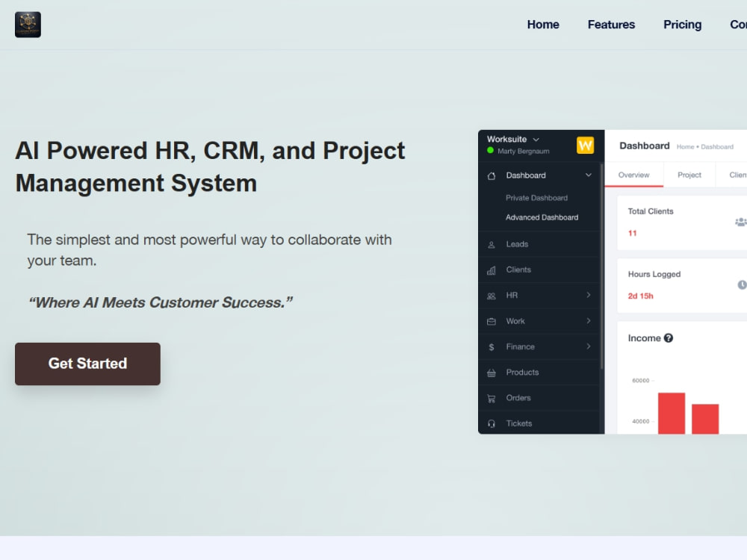The image size is (747, 560).
Task: Click the shorter red income bar
Action: [x=705, y=419]
